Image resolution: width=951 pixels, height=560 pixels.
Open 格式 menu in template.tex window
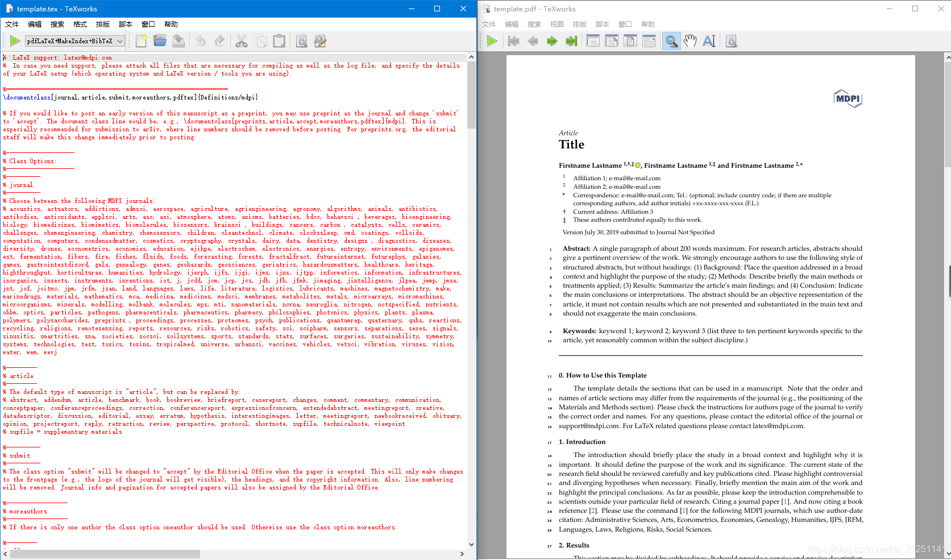[x=80, y=24]
